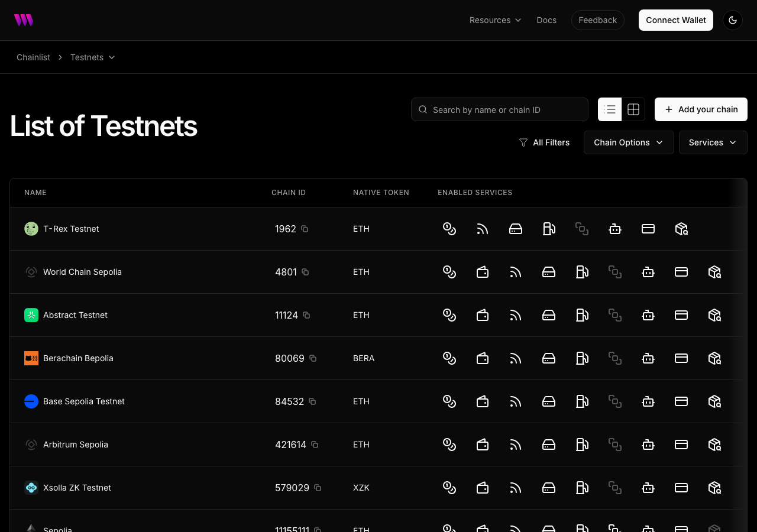757x532 pixels.
Task: Click the wallet icon for Base Sepolia Testnet
Action: [x=483, y=401]
